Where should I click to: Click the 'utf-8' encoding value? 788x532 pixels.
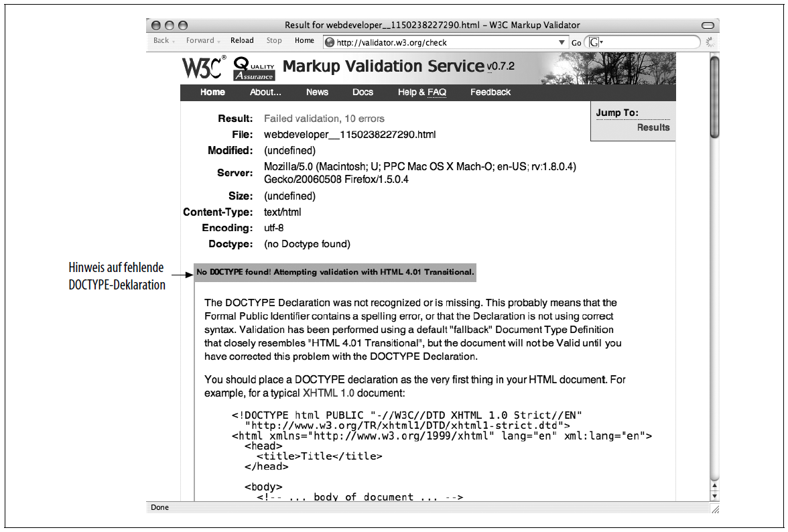[x=274, y=228]
